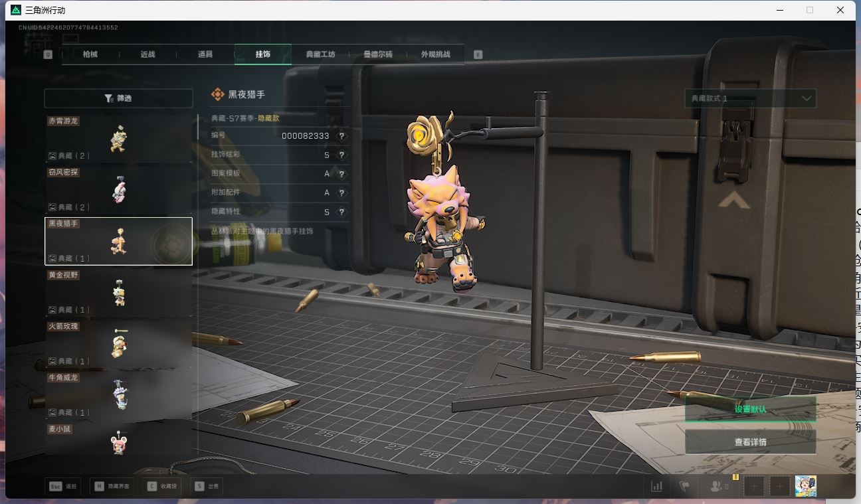Show the 隐藏特性 help info
This screenshot has width=861, height=504.
point(341,212)
